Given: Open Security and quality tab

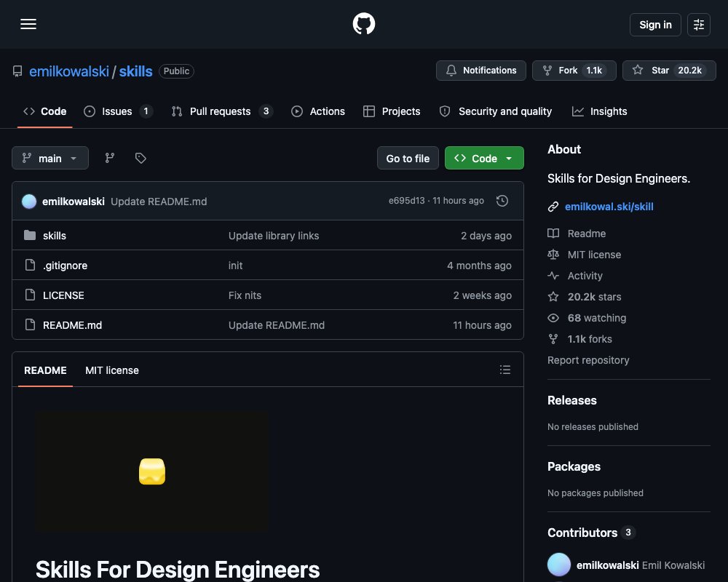Looking at the screenshot, I should (496, 111).
